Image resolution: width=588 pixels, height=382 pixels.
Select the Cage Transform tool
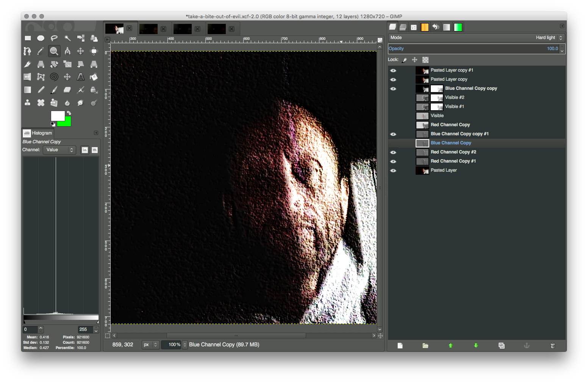pyautogui.click(x=41, y=77)
